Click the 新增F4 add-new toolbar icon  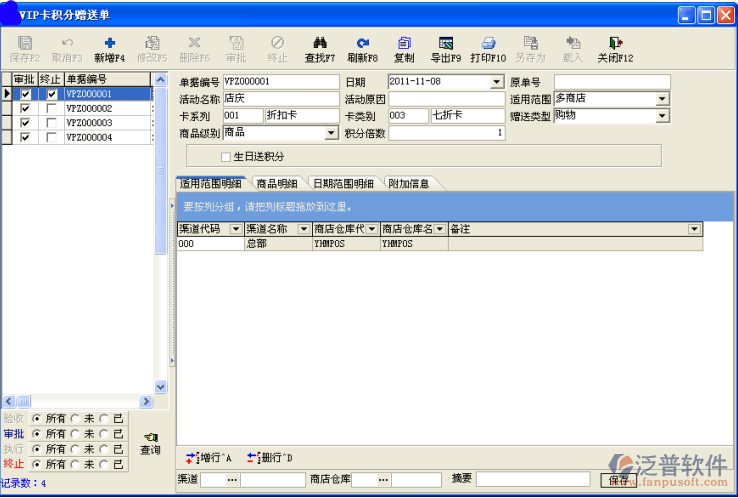(109, 43)
